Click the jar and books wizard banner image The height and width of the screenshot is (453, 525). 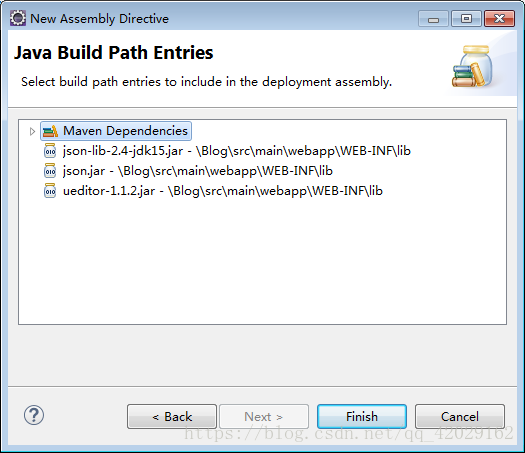point(473,66)
